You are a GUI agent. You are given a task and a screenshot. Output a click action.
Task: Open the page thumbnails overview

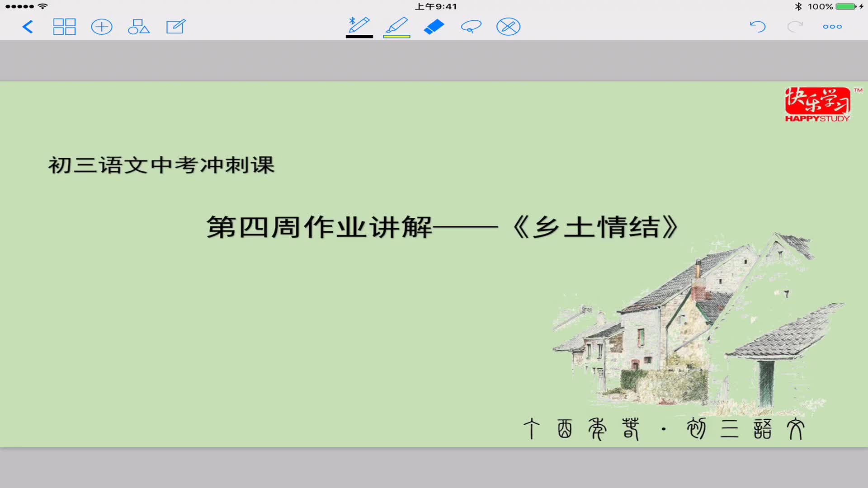click(64, 27)
